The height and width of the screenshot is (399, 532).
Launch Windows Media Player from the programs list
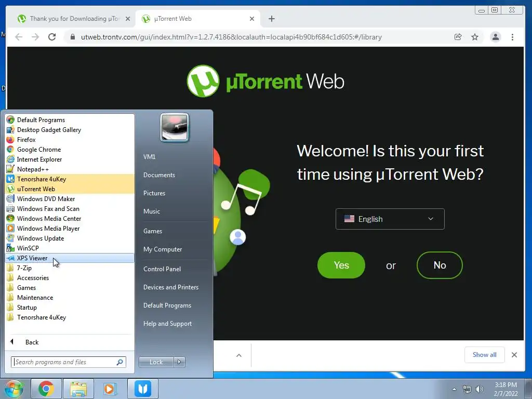(70, 228)
